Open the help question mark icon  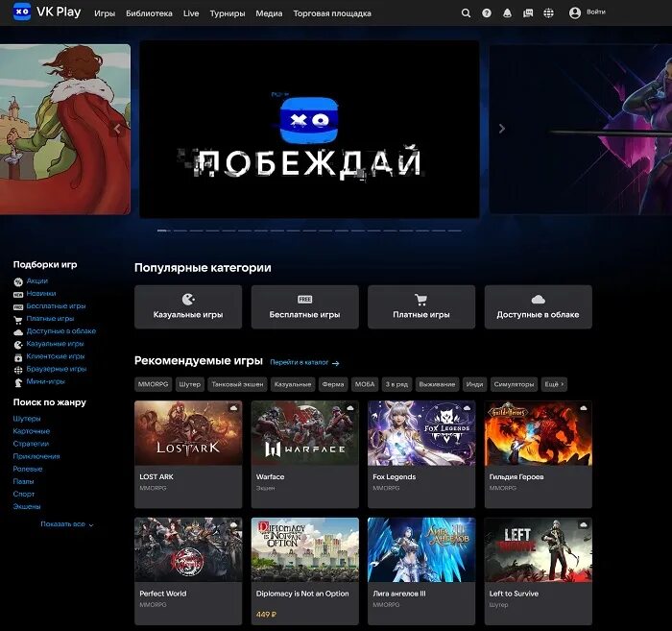point(487,13)
